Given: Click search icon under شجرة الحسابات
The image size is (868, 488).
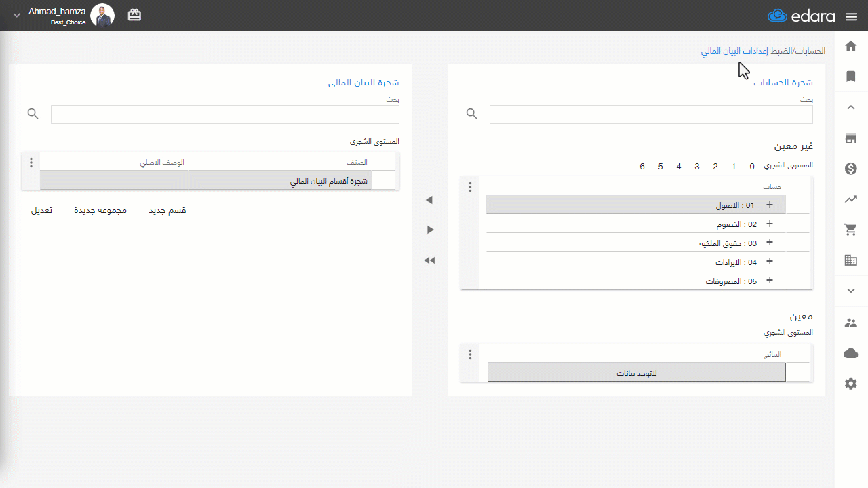Looking at the screenshot, I should point(472,114).
